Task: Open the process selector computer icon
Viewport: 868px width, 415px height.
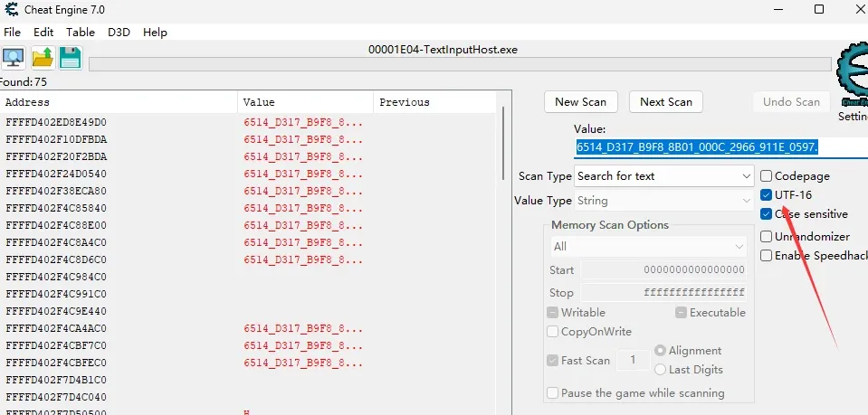Action: [x=14, y=58]
